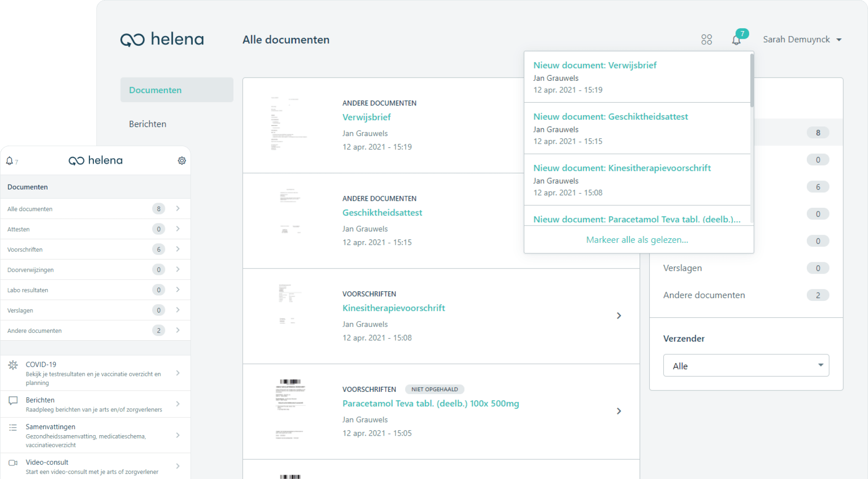
Task: Click the Berichten speech bubble icon
Action: coord(13,400)
